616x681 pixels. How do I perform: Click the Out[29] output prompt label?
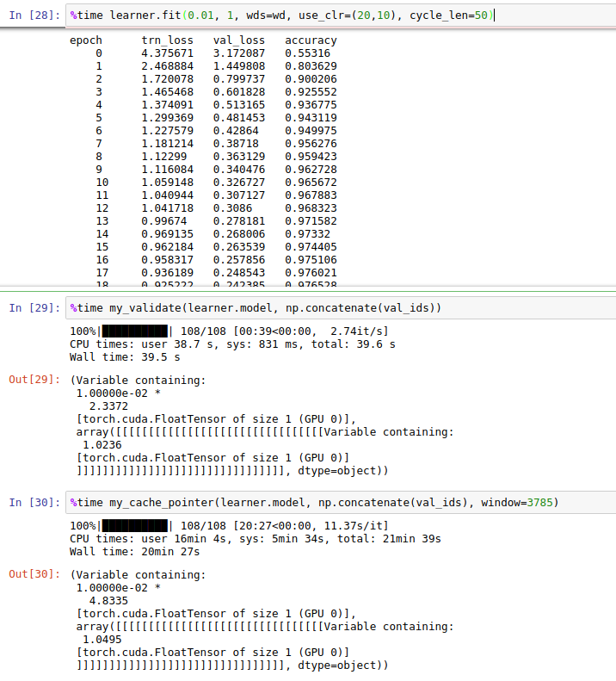(33, 379)
